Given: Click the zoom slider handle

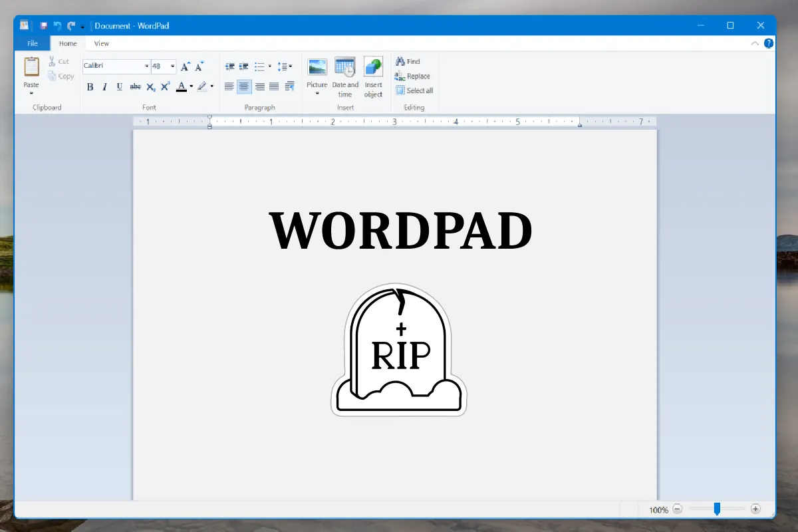Looking at the screenshot, I should (717, 509).
